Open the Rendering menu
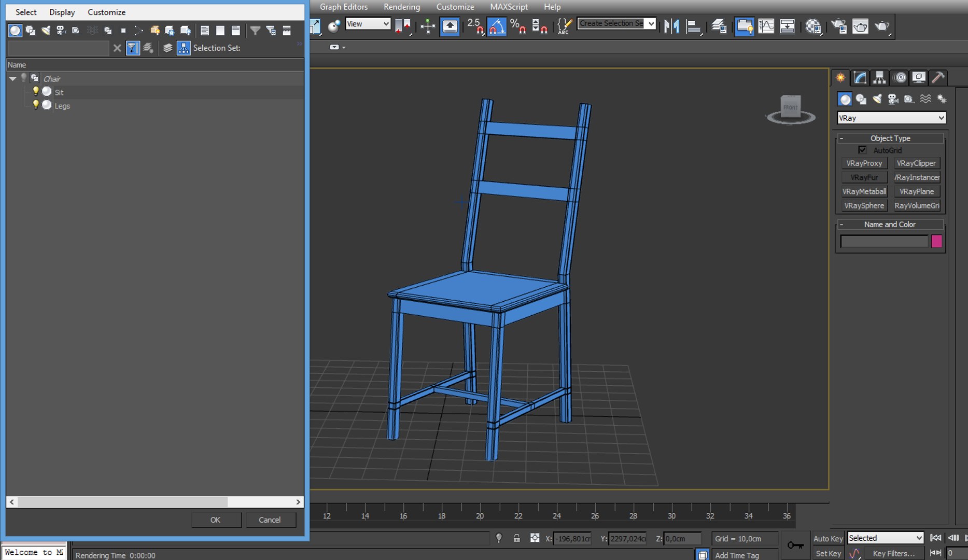This screenshot has width=968, height=560. [402, 7]
